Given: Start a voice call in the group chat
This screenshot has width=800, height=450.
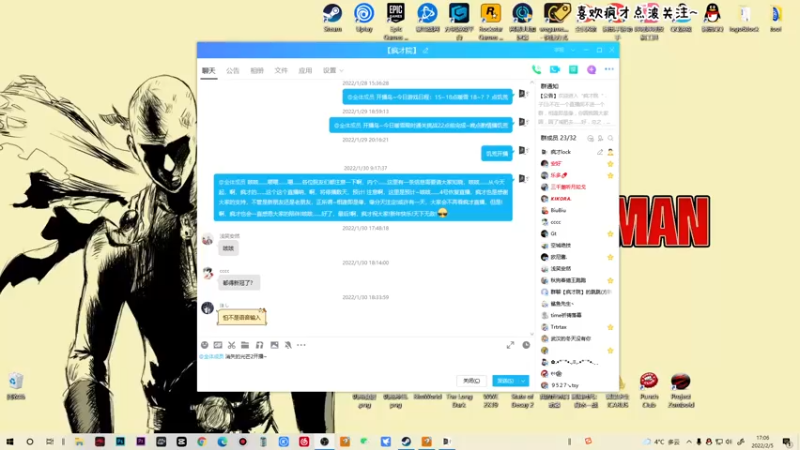Looking at the screenshot, I should pyautogui.click(x=536, y=69).
